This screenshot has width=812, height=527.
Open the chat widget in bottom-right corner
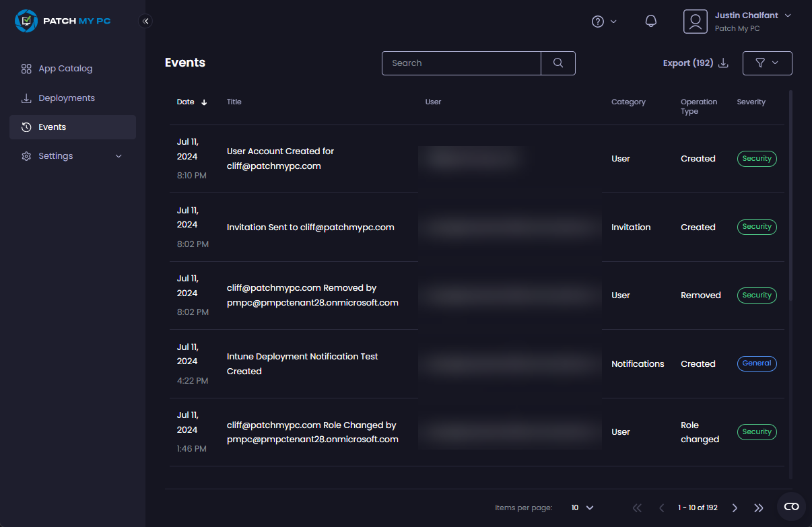click(791, 507)
